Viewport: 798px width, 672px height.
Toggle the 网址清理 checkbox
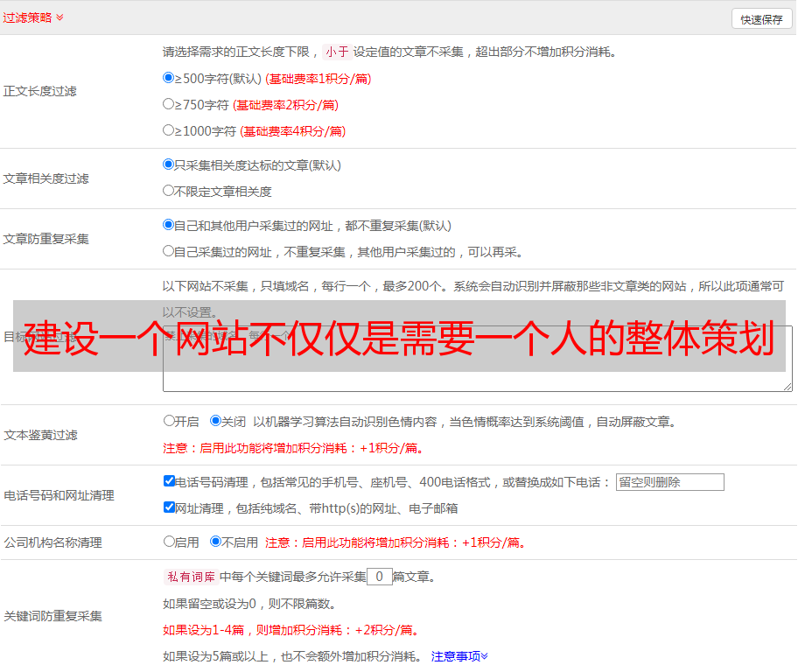[x=169, y=507]
